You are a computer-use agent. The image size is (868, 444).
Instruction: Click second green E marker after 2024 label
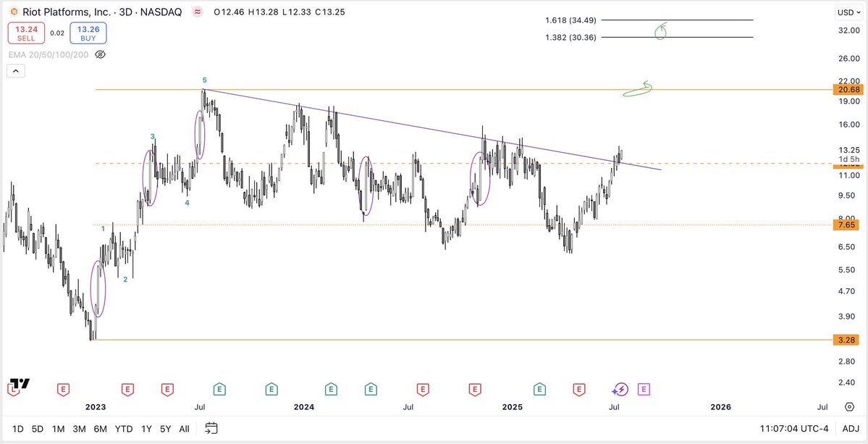point(371,390)
